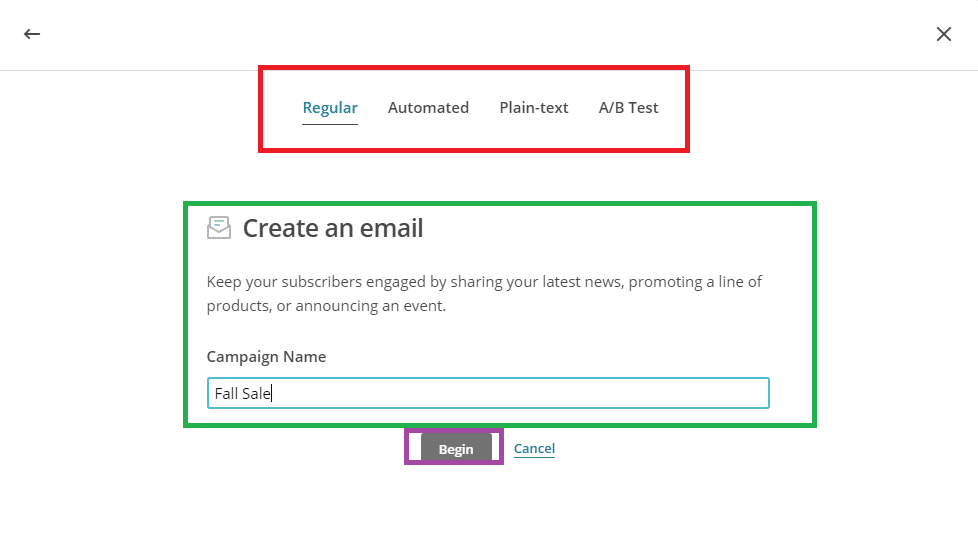Focus the Campaign Name input field
Screen dimensions: 978x551
click(488, 393)
